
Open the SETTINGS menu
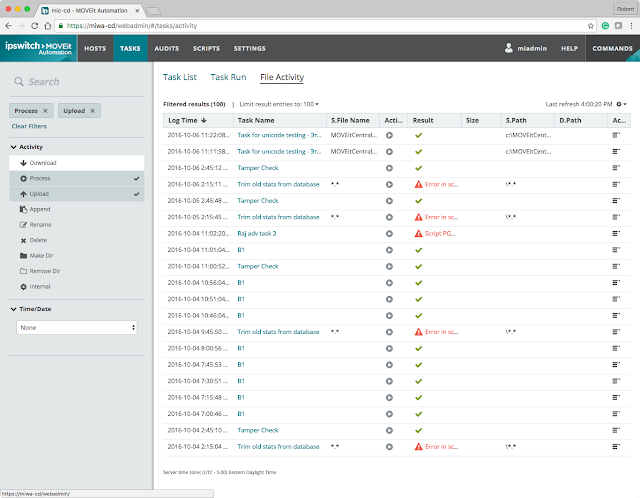coord(249,48)
